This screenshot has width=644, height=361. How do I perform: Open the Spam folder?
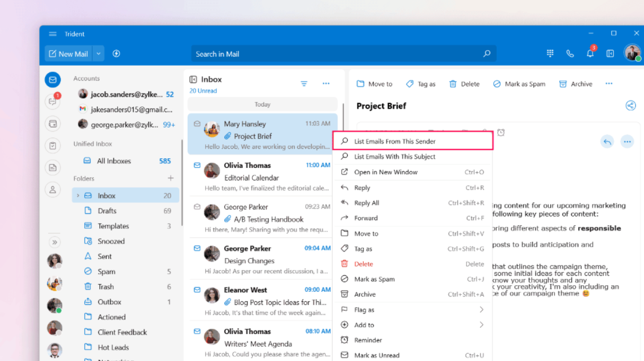(126, 272)
